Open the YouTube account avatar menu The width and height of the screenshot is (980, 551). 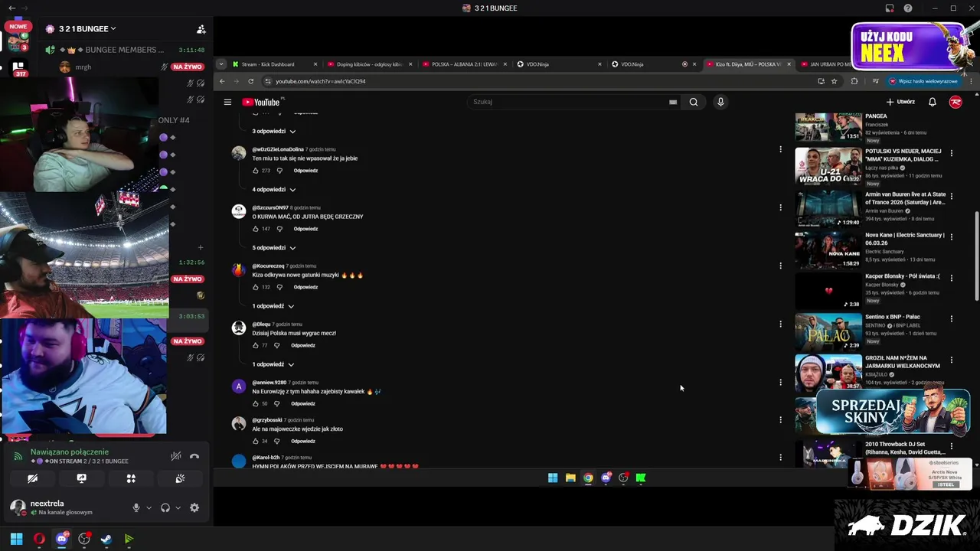(955, 102)
